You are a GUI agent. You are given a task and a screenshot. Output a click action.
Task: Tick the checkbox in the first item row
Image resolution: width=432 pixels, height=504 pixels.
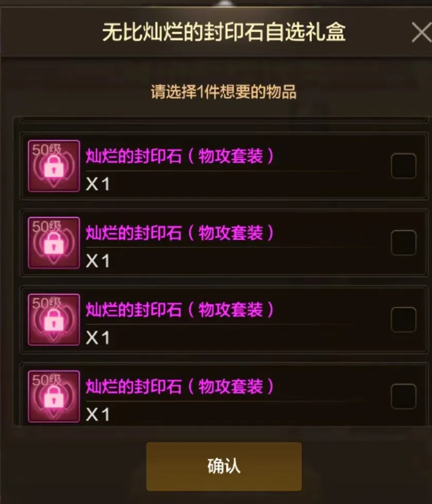(403, 166)
